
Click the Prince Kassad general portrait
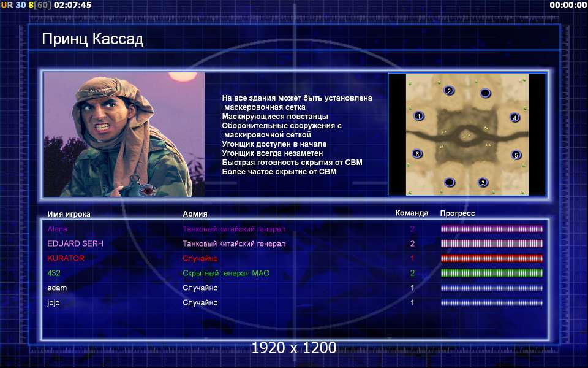[124, 134]
